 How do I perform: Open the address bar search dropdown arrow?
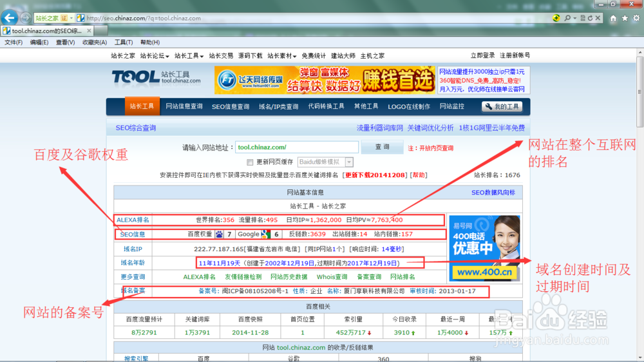pyautogui.click(x=574, y=18)
